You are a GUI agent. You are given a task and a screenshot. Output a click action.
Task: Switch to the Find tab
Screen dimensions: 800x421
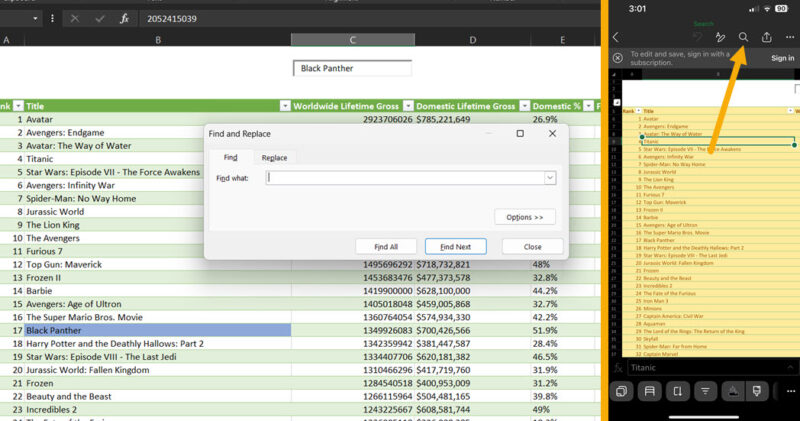tap(231, 158)
